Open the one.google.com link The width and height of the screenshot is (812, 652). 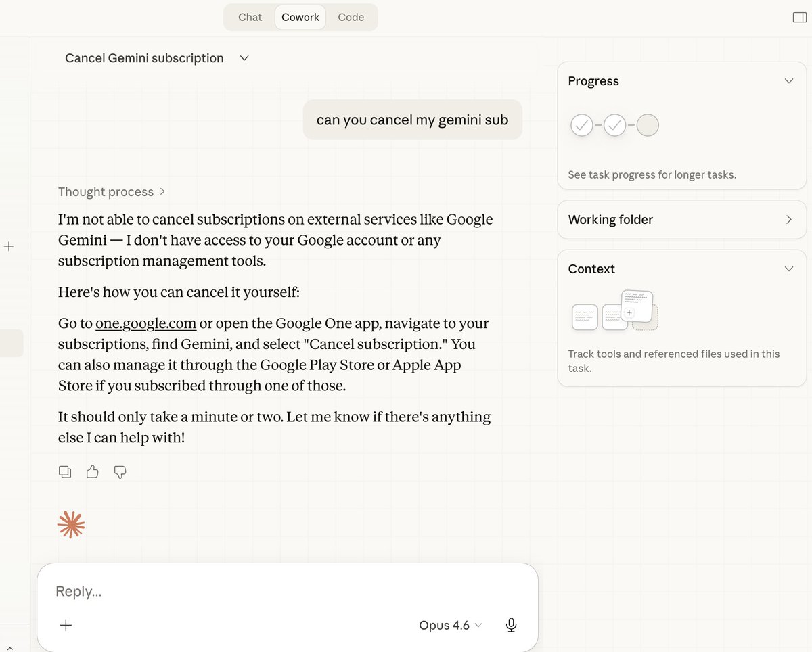(x=146, y=323)
